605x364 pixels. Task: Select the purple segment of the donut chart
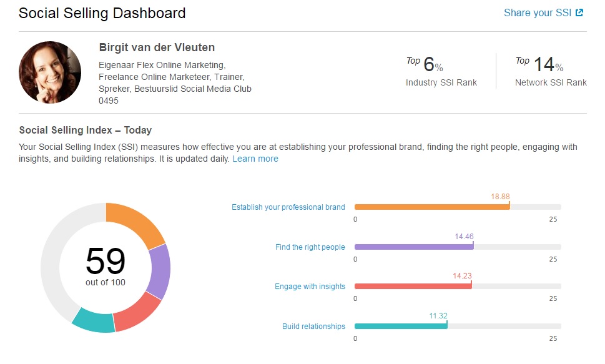pyautogui.click(x=159, y=271)
